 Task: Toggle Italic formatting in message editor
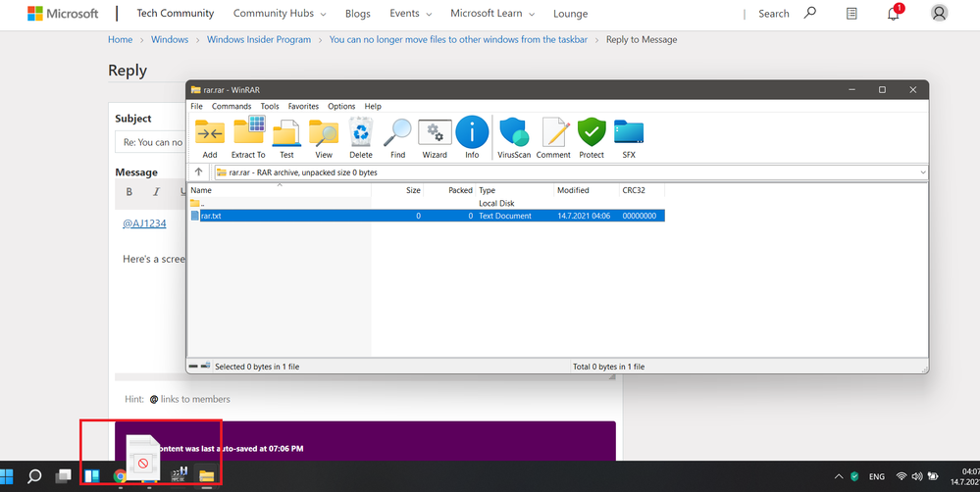(156, 192)
